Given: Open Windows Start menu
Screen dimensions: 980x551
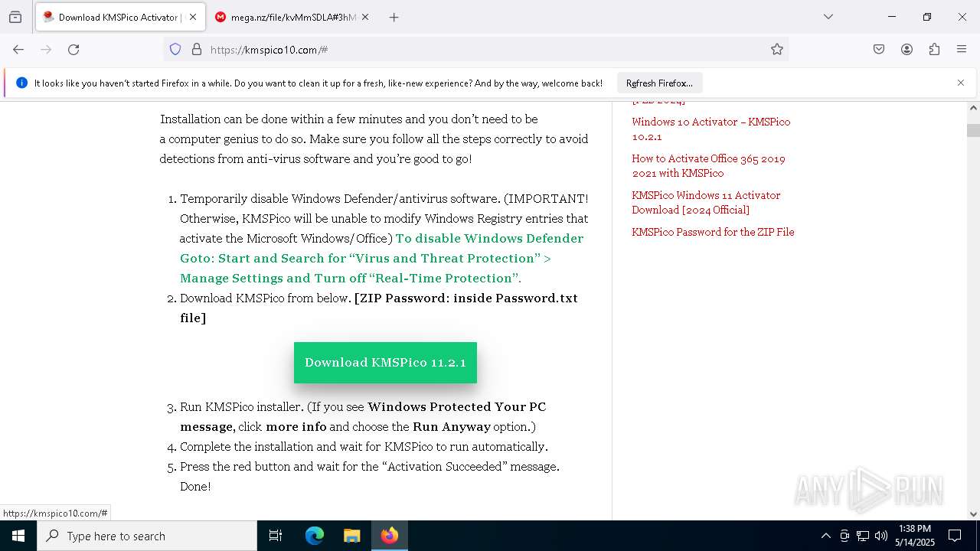Looking at the screenshot, I should (x=18, y=536).
